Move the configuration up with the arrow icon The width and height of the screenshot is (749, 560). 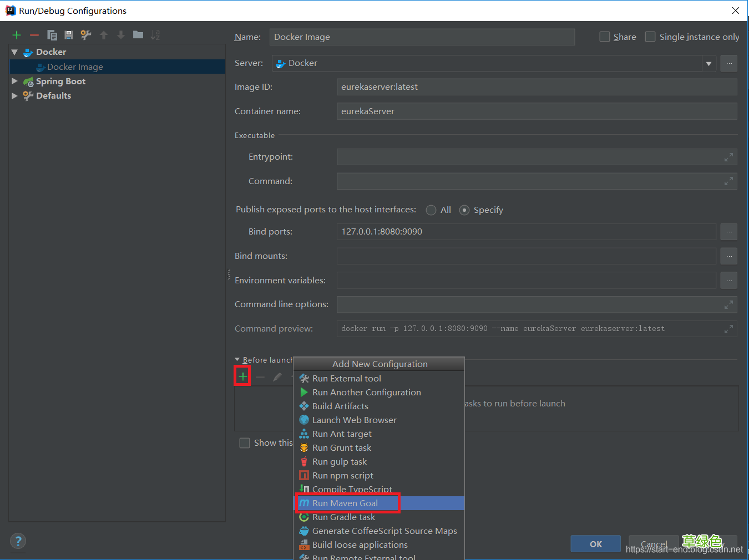pos(104,35)
